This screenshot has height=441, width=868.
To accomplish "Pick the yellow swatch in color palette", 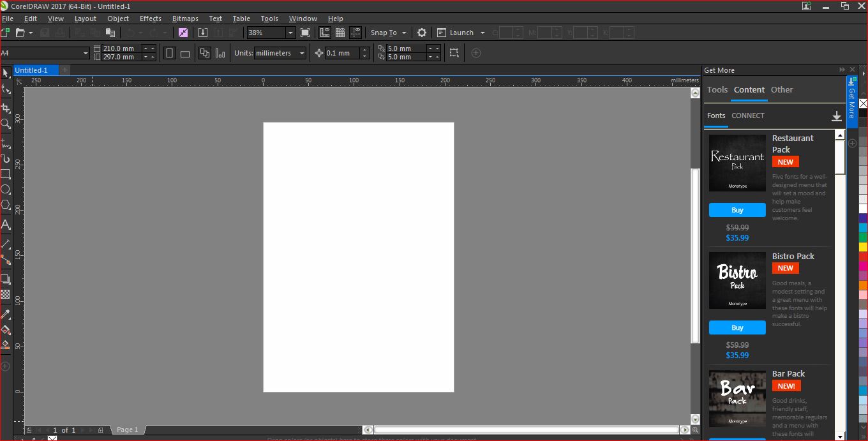I will [863, 247].
